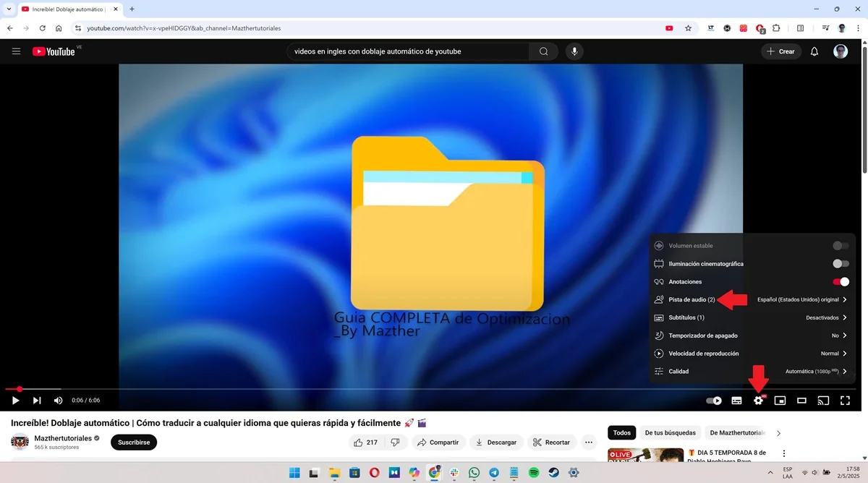The width and height of the screenshot is (868, 483).
Task: Click the Recortar clip button
Action: (551, 443)
